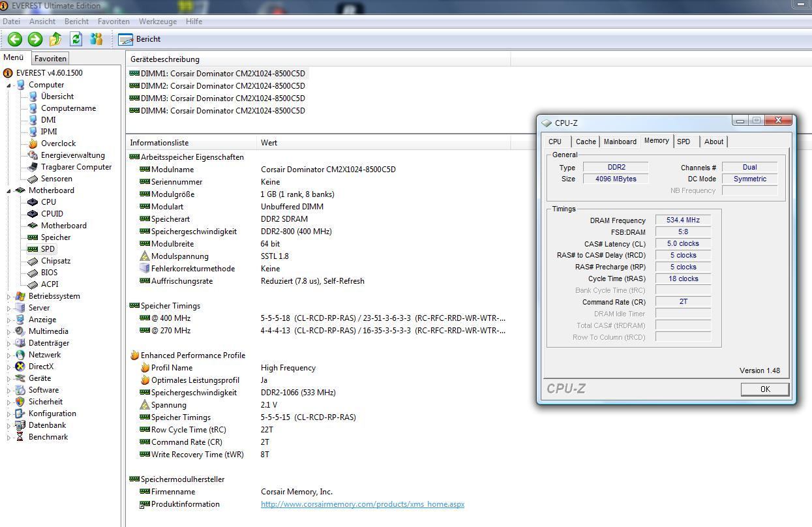Open ACPI tree entry
The image size is (812, 527).
50,284
